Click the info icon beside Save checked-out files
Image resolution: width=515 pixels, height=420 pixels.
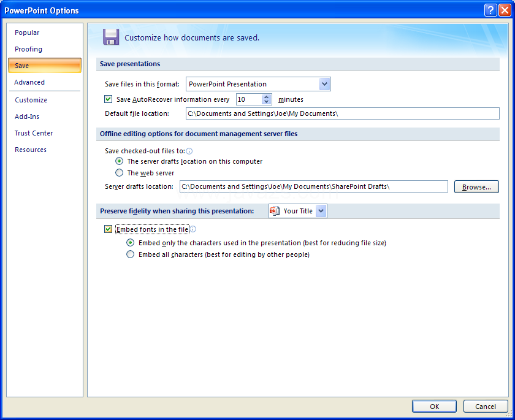(x=189, y=151)
